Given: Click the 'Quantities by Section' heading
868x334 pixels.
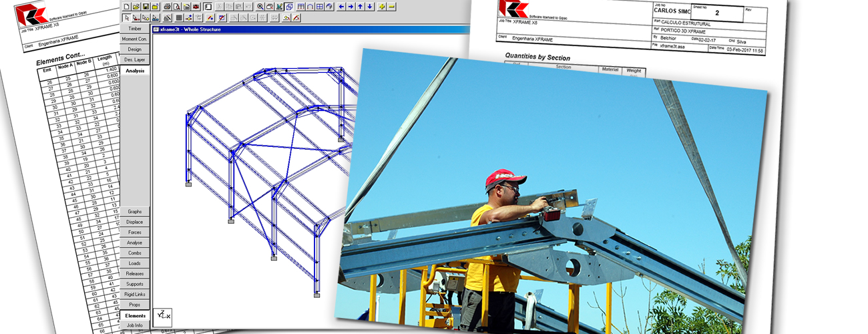Looking at the screenshot, I should [x=537, y=57].
